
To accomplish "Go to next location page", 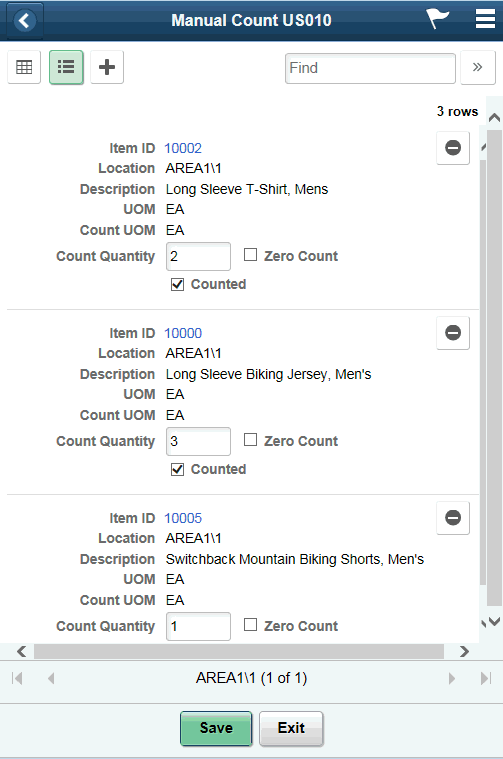I will tap(452, 678).
